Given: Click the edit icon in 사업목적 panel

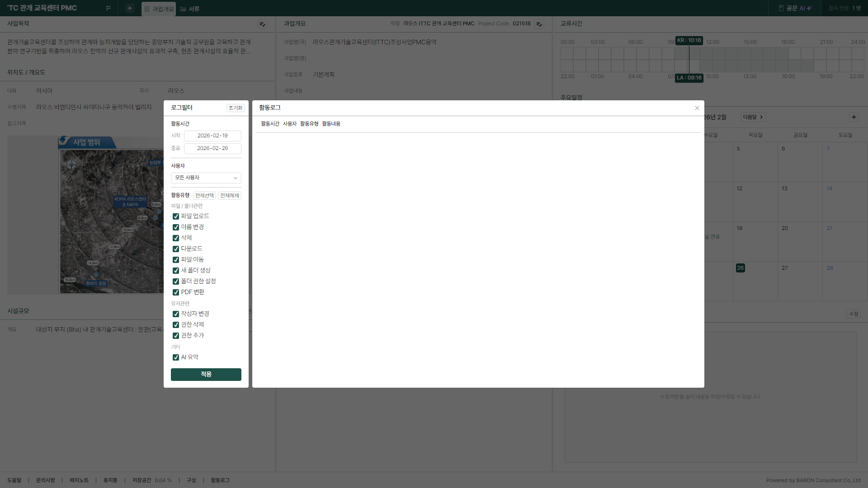Looking at the screenshot, I should 262,24.
